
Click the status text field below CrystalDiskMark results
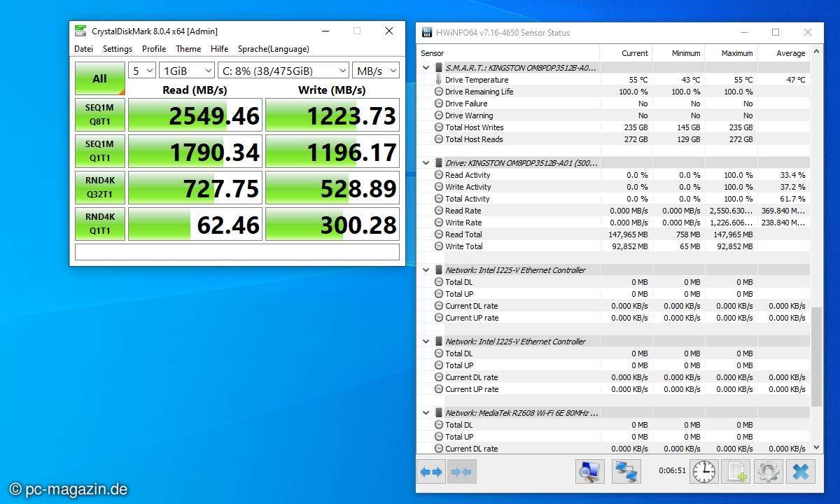pos(237,252)
